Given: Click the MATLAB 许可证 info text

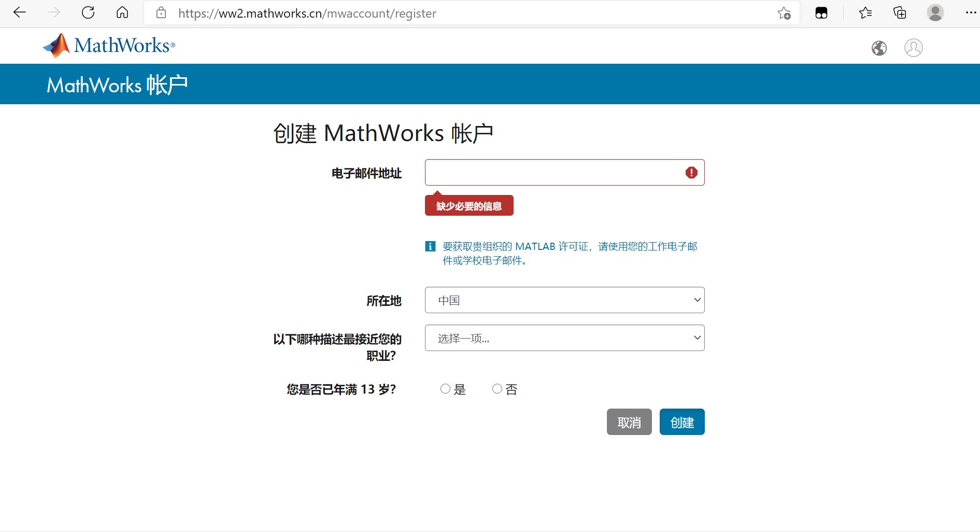Looking at the screenshot, I should pyautogui.click(x=570, y=253).
